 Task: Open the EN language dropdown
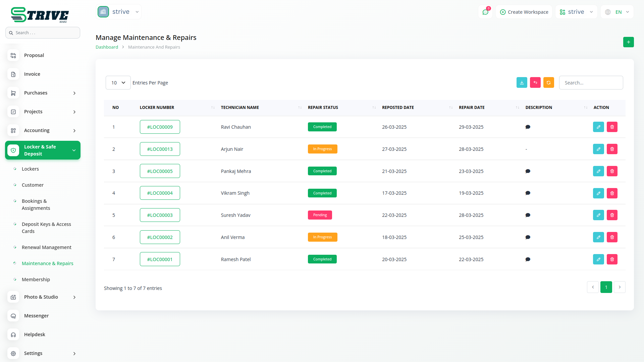click(618, 12)
